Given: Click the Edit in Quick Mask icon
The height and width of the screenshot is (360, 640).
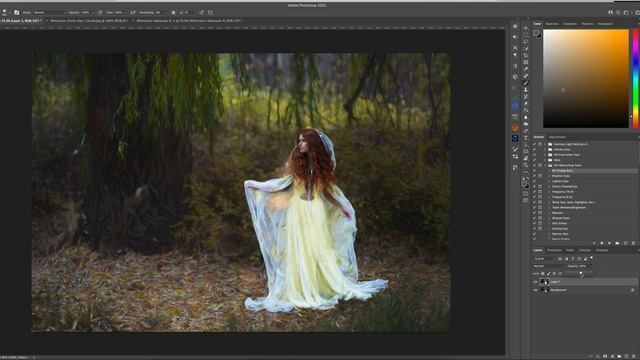Looking at the screenshot, I should [525, 194].
